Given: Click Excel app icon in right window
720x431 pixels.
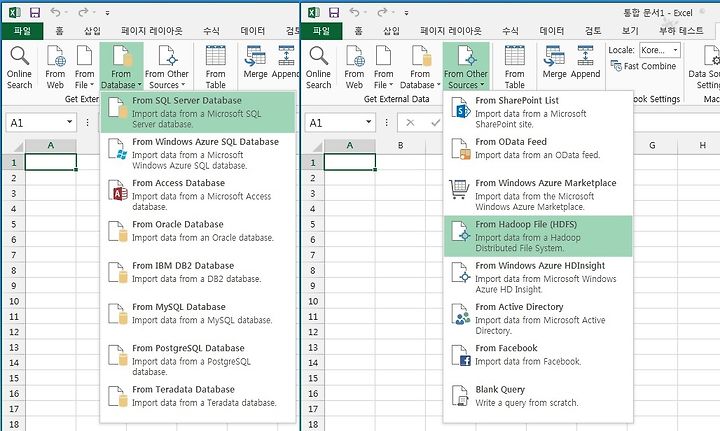Looking at the screenshot, I should point(314,12).
